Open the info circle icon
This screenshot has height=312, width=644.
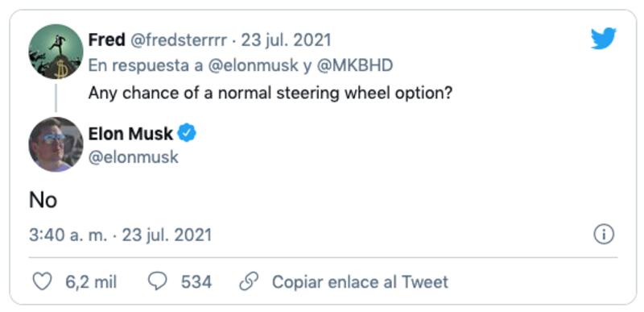pyautogui.click(x=604, y=235)
